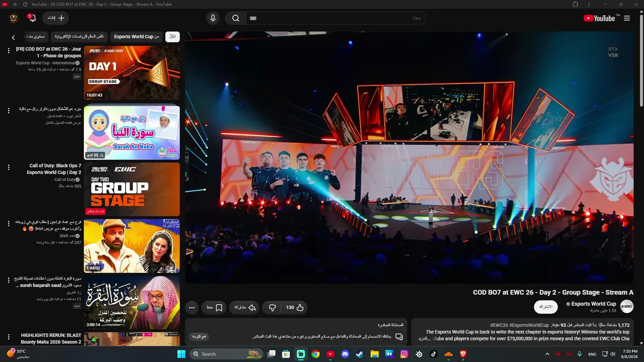Open options for Call of Duty Day 2

point(9,166)
